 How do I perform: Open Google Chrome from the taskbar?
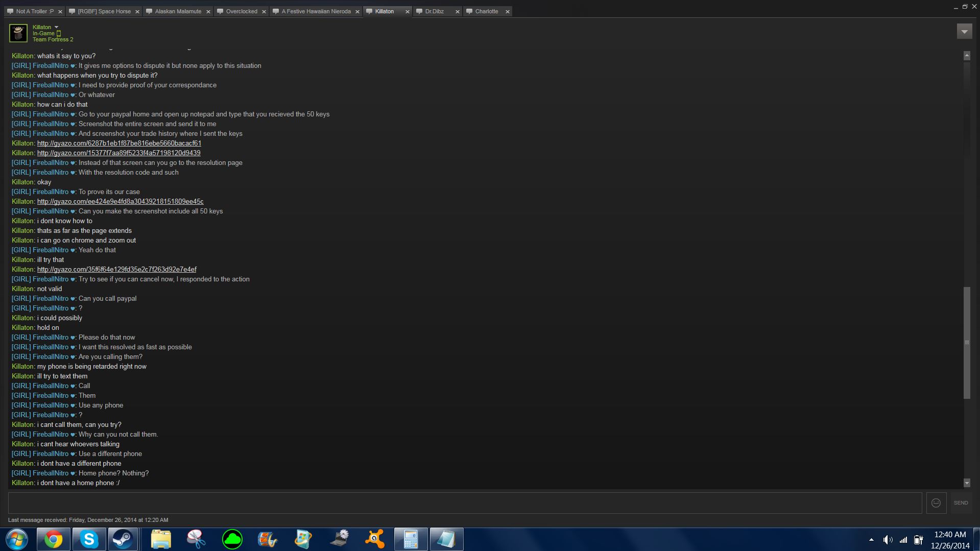pos(53,539)
